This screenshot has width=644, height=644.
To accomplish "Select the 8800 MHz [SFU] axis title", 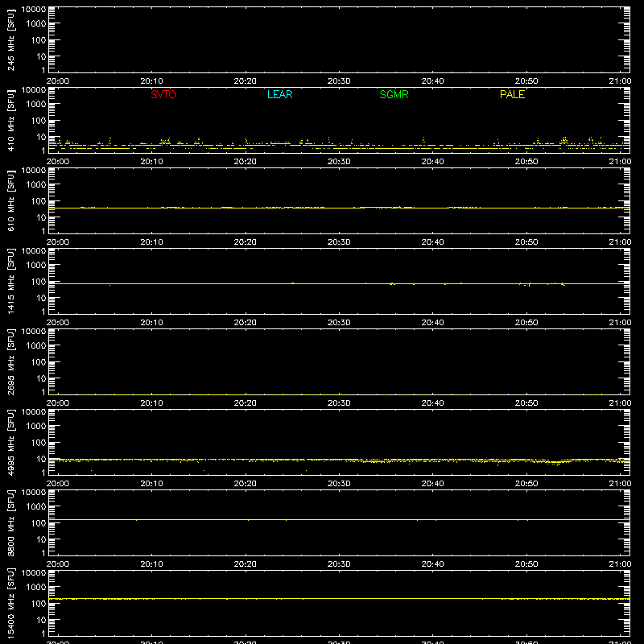I will coord(10,522).
